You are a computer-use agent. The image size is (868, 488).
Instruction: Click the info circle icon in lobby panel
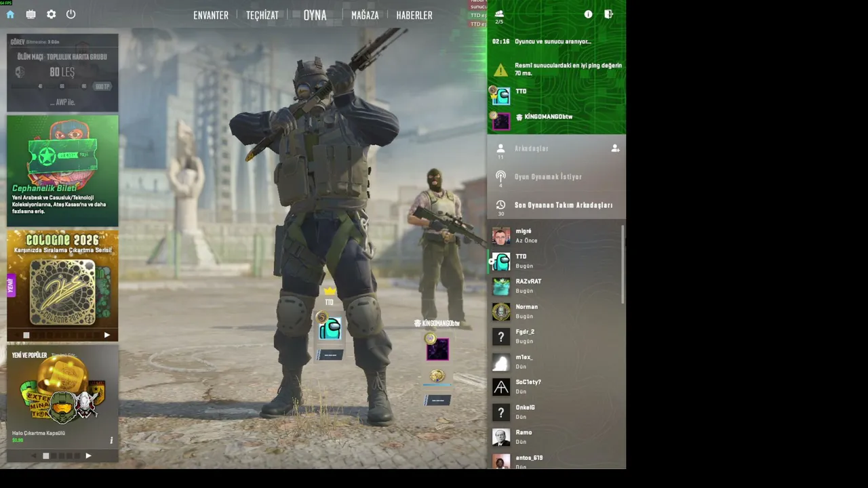pos(588,14)
